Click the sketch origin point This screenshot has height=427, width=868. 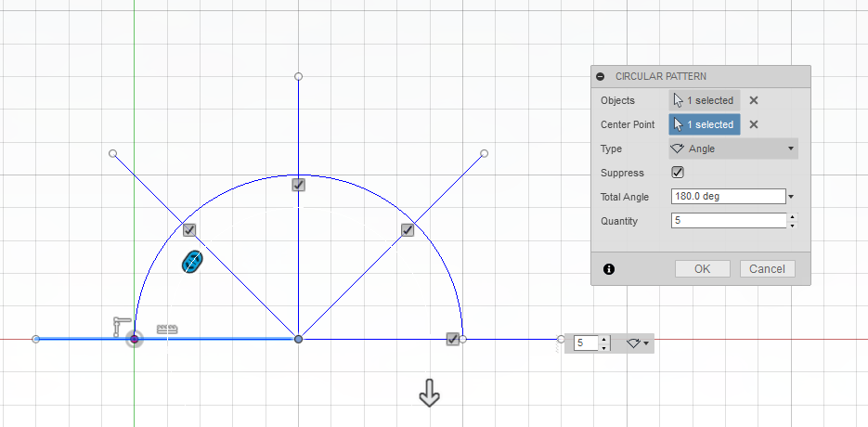[x=134, y=339]
